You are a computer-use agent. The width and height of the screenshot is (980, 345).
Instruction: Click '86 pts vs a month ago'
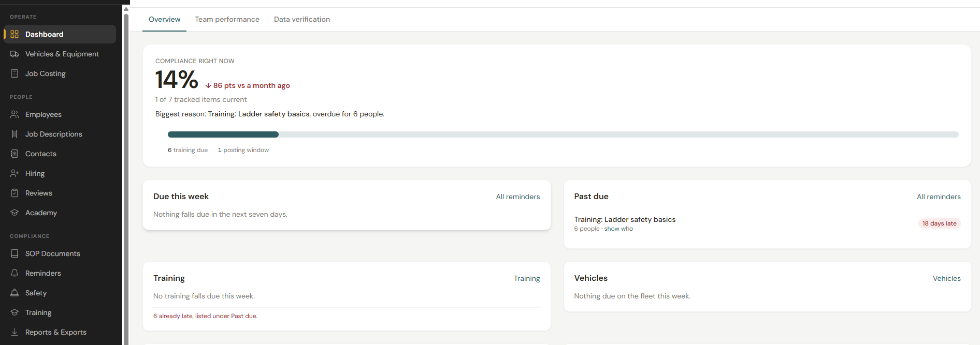[x=248, y=85]
